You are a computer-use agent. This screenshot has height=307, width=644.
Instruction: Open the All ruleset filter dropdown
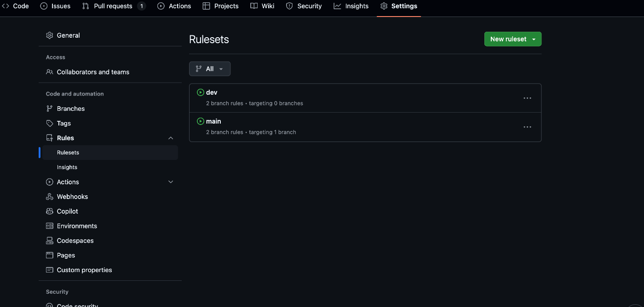click(210, 69)
